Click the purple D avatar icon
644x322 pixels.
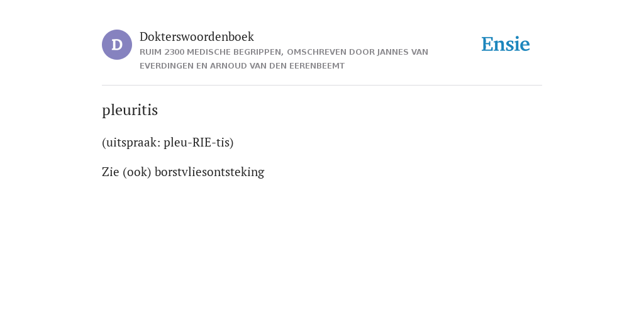click(117, 45)
